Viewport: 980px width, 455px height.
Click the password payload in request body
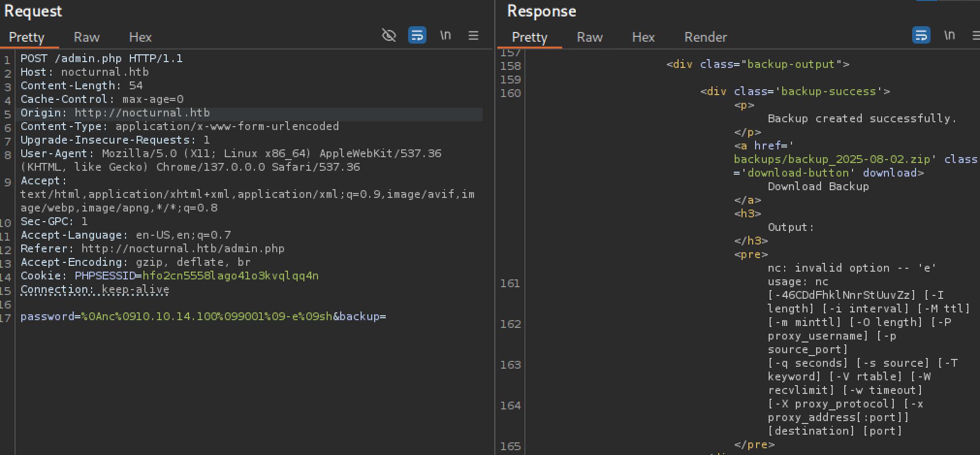tap(207, 317)
